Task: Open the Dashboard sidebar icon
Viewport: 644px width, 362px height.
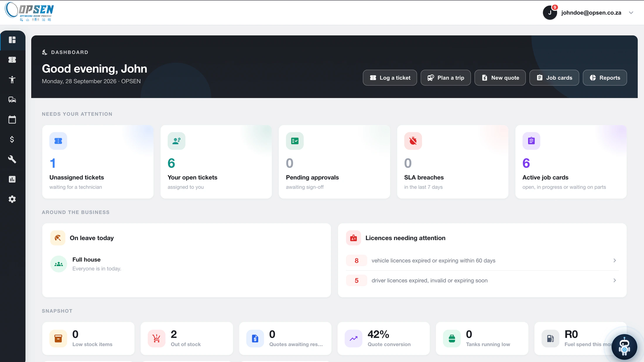Action: coord(12,40)
